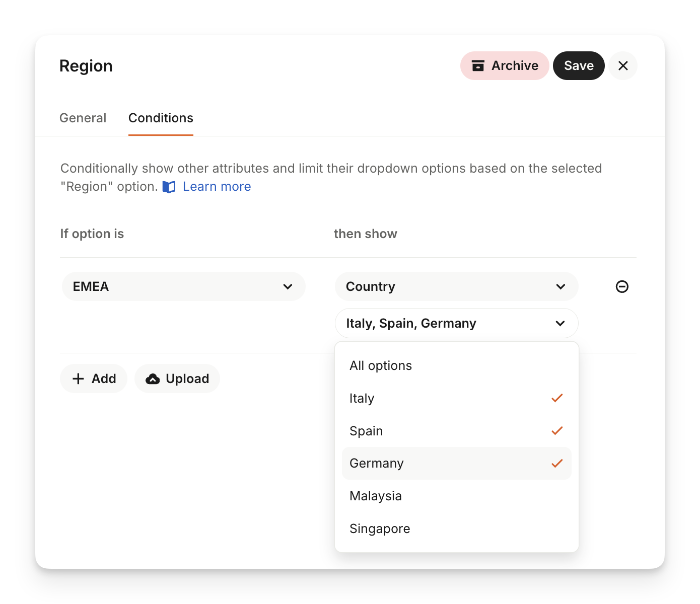This screenshot has width=700, height=604.
Task: Click the chevron on the EMEA dropdown
Action: pyautogui.click(x=288, y=287)
